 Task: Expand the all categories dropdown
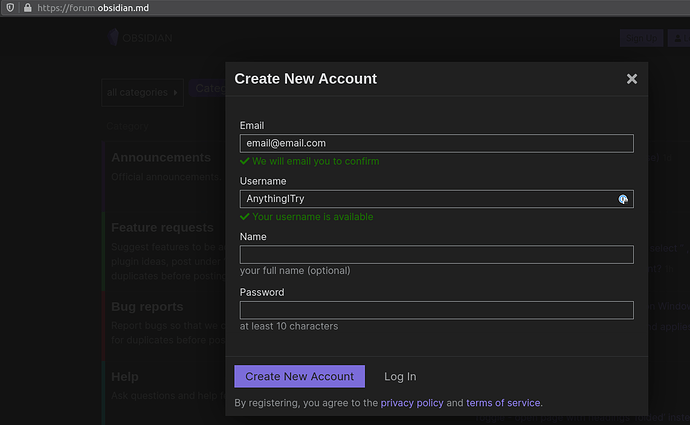[142, 92]
